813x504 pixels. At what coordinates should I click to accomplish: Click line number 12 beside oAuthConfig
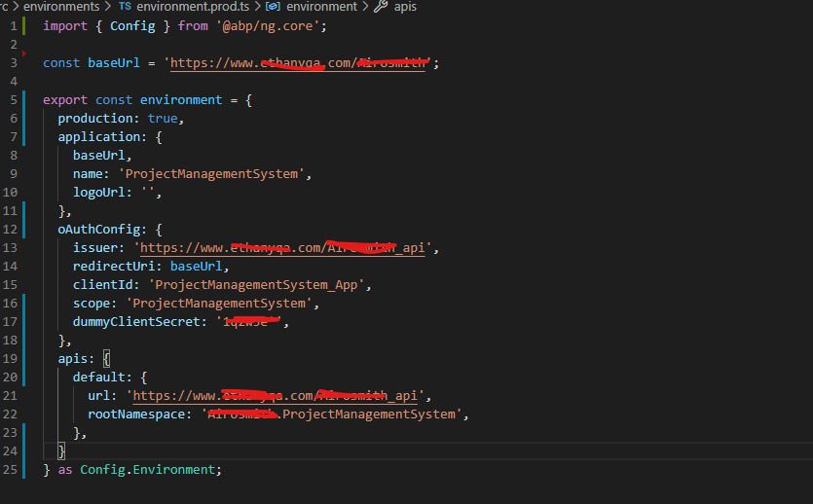(11, 230)
